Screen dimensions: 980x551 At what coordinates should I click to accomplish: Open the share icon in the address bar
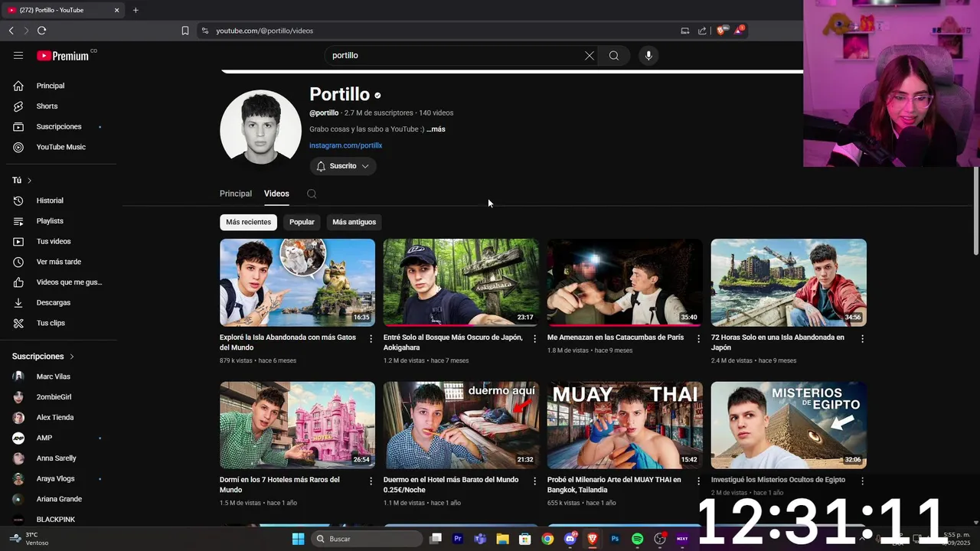(702, 31)
